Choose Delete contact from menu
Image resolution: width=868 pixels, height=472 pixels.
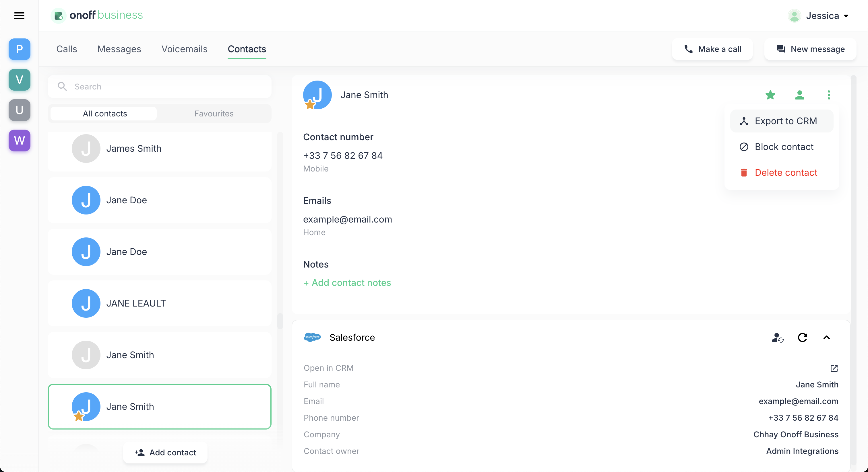pos(782,173)
